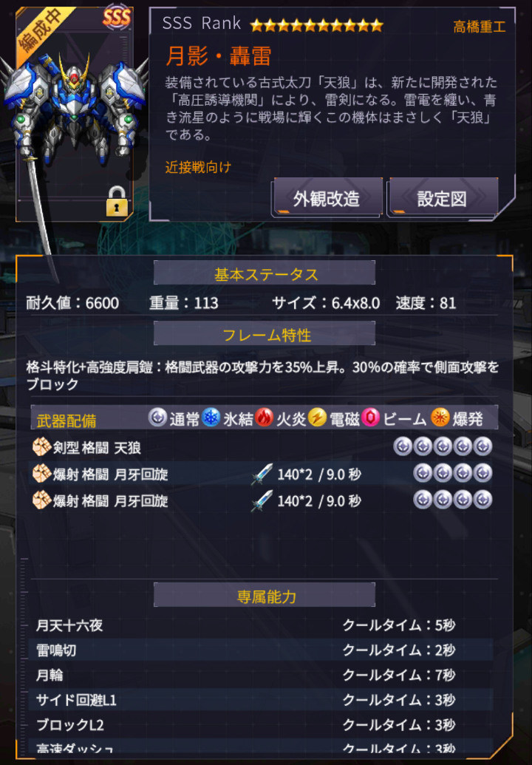The image size is (532, 765).
Task: Click sword icon on first 月牙回旋 row
Action: 262,475
